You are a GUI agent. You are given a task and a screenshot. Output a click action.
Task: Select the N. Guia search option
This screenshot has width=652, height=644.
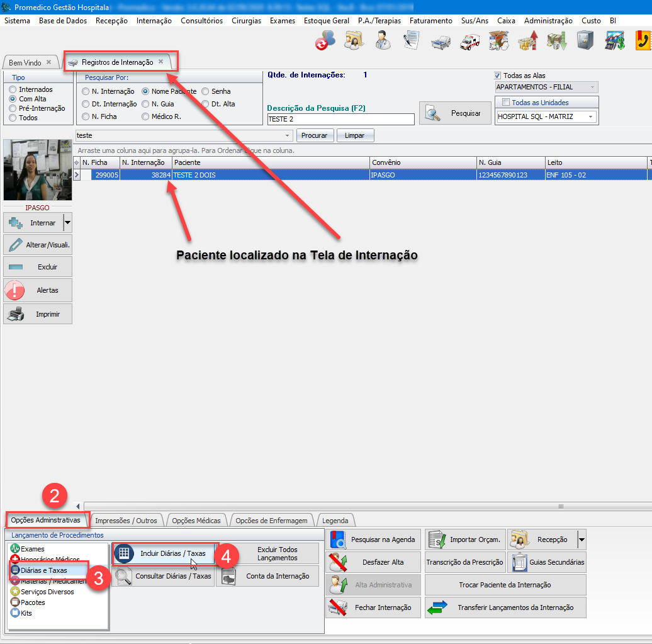146,104
